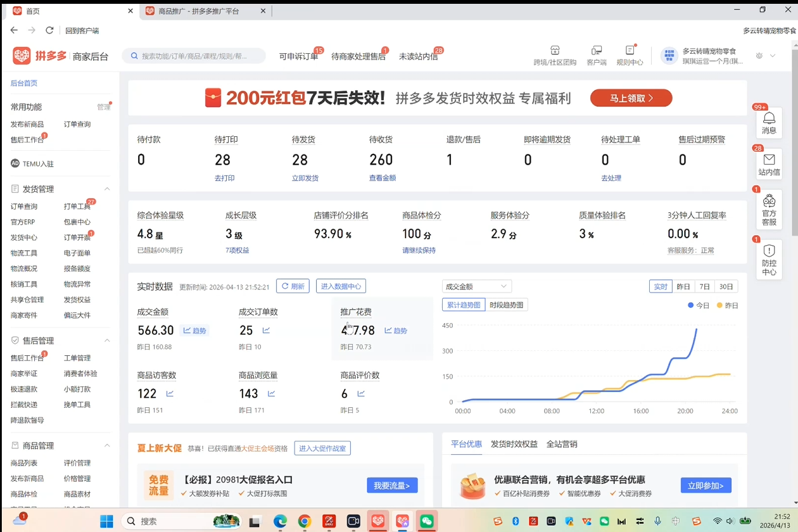Toggle the 昨日 legend color dot
Screen dimensions: 798x532
[719, 305]
